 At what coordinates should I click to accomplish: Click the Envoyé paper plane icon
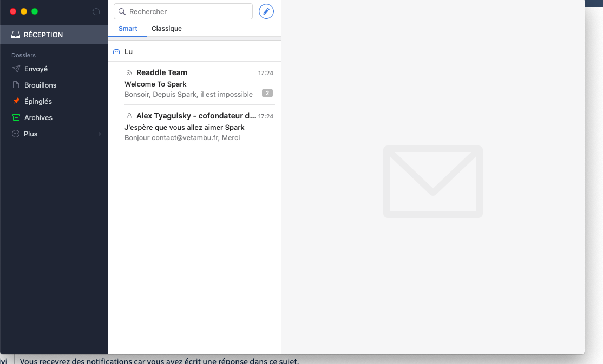click(x=16, y=69)
